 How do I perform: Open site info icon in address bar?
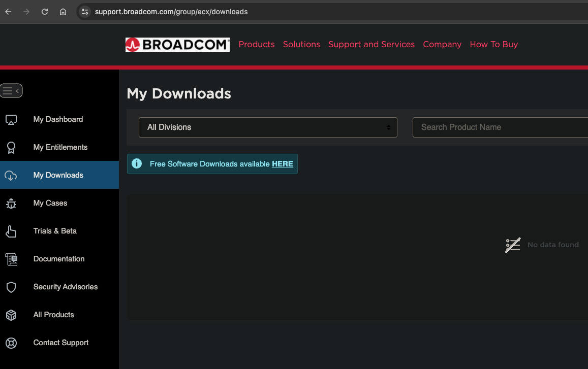(85, 12)
